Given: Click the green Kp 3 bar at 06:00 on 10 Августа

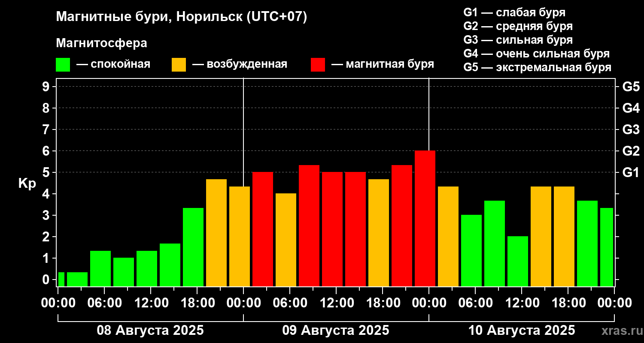Looking at the screenshot, I should point(471,250).
